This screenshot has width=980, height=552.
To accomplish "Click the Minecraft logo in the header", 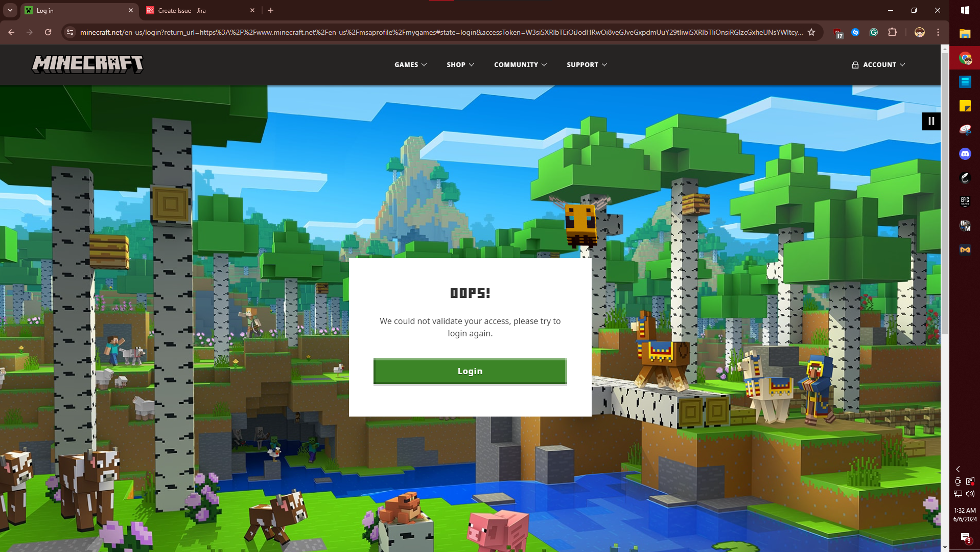I will [x=87, y=64].
